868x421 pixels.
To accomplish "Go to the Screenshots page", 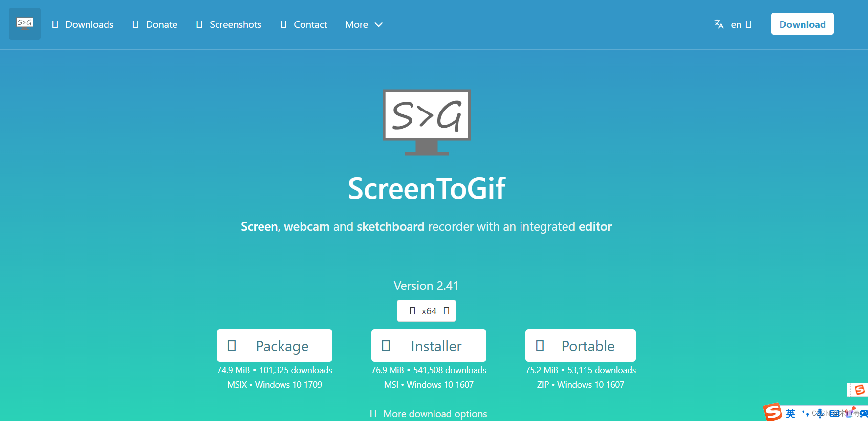I will [x=229, y=24].
